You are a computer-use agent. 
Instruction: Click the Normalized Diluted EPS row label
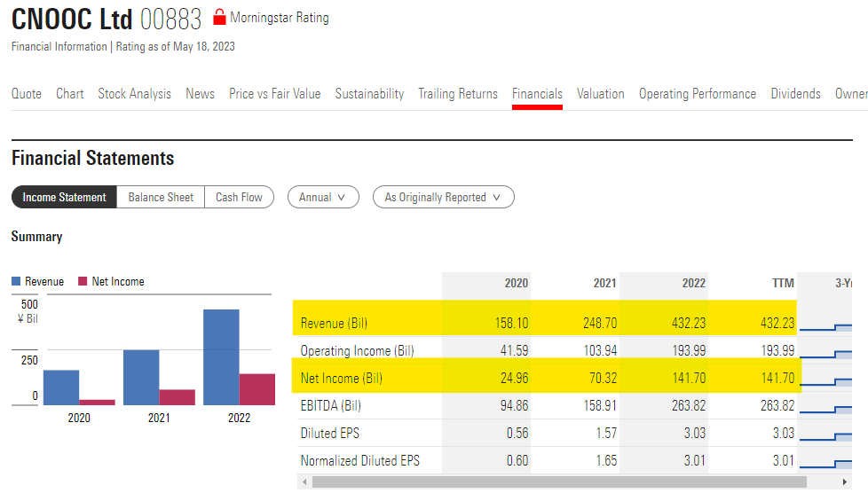point(359,460)
